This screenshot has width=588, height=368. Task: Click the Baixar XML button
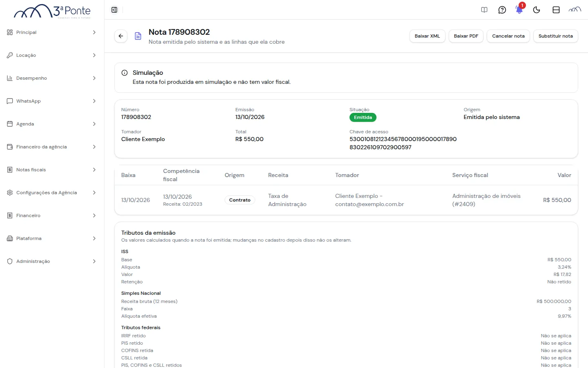[427, 36]
